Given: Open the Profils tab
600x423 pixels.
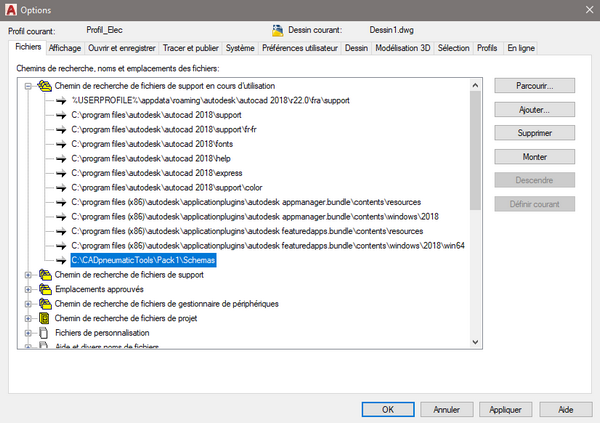Looking at the screenshot, I should [487, 48].
